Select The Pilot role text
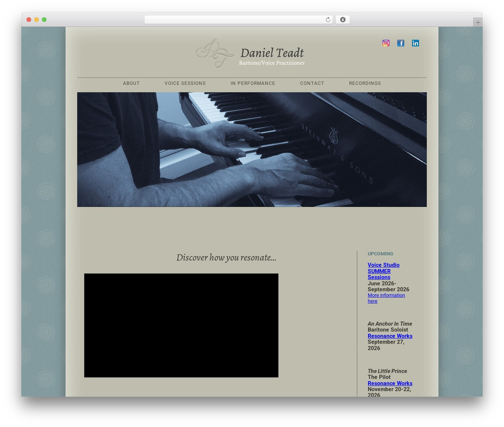Viewport: 504px width, 427px height. (x=379, y=377)
